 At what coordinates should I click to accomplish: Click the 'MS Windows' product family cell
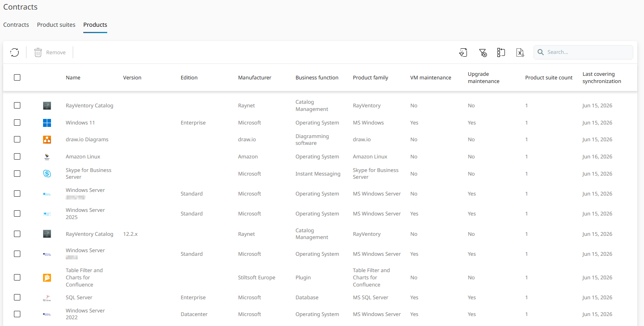pos(368,123)
